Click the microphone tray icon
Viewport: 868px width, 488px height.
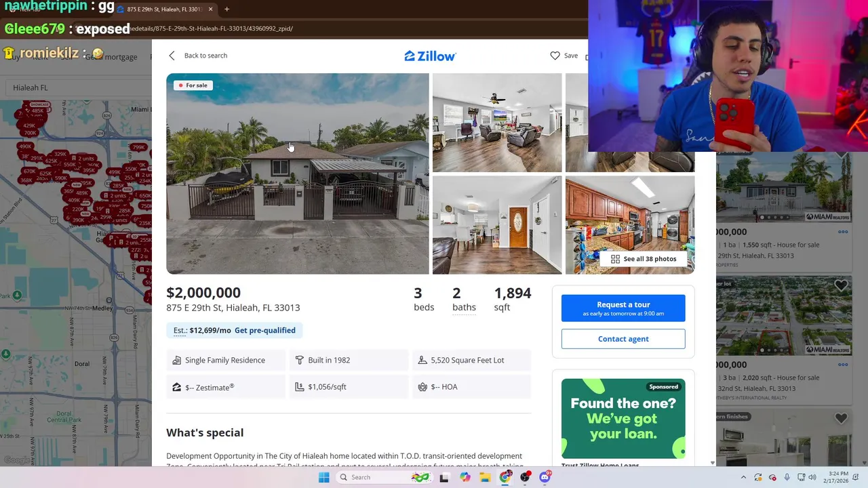tap(787, 477)
